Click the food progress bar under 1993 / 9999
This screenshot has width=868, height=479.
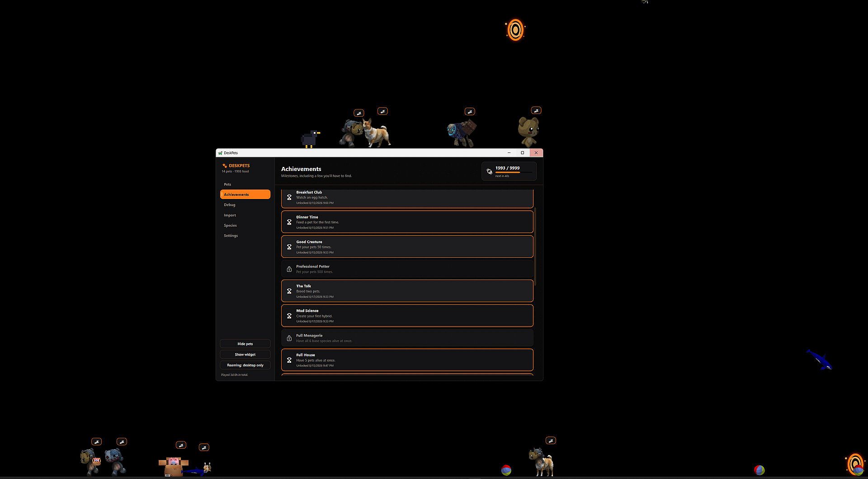tap(514, 172)
